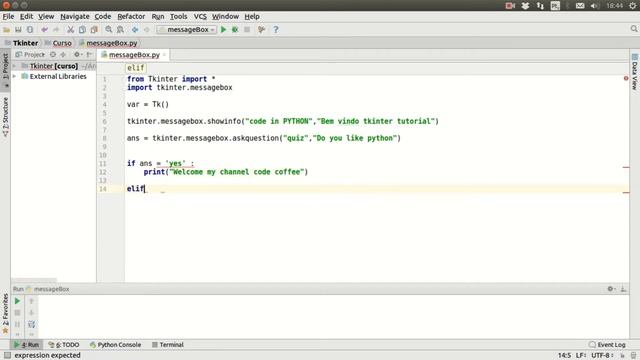
Task: Debug messageBox with the bug toolbar icon
Action: point(235,29)
